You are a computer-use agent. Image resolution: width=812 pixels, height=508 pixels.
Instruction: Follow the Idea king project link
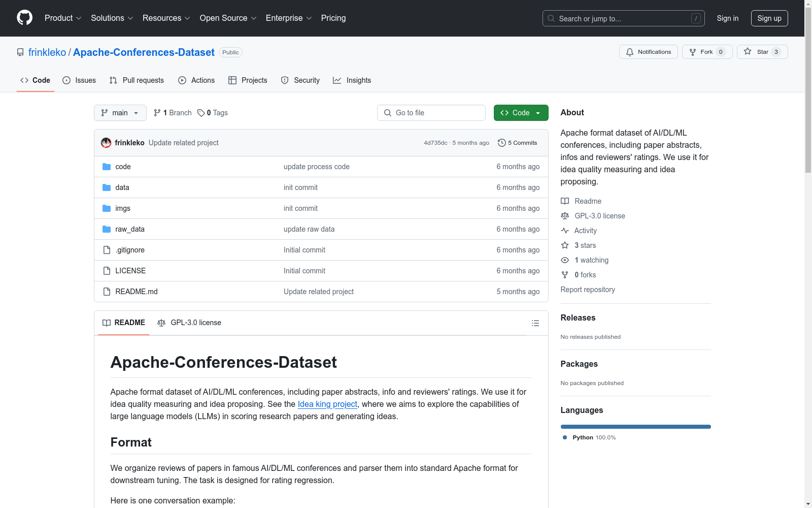[327, 404]
